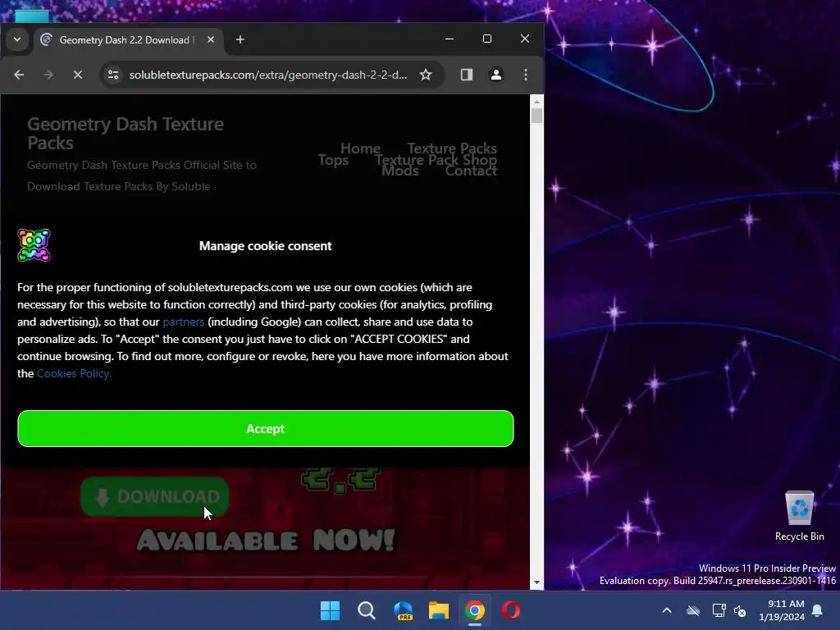Open the Chrome tab search dropdown
This screenshot has height=630, width=840.
pos(17,39)
